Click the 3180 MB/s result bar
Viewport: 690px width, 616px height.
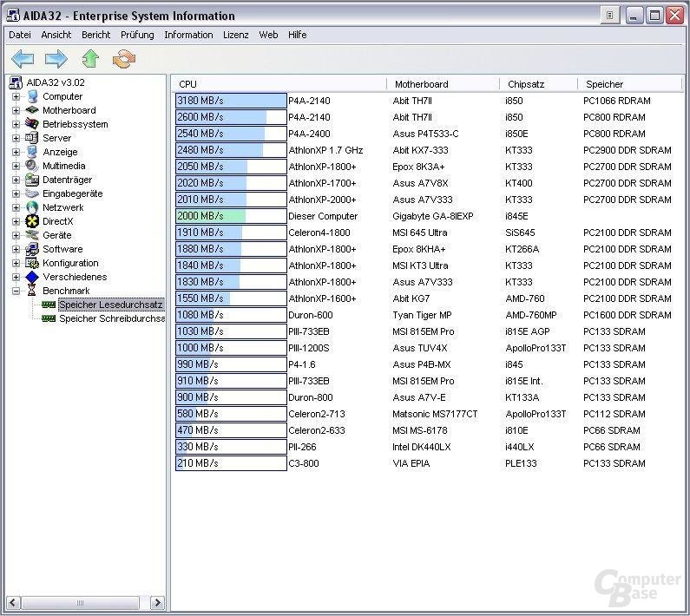[231, 101]
